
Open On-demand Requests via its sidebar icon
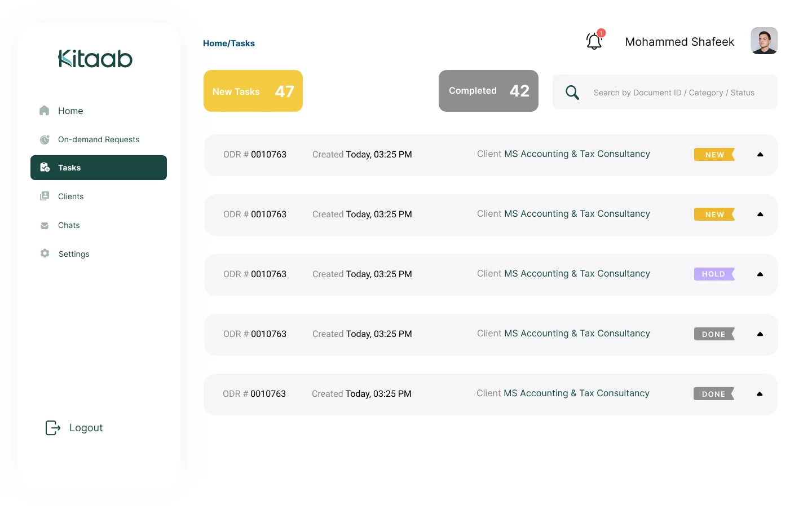[x=45, y=139]
